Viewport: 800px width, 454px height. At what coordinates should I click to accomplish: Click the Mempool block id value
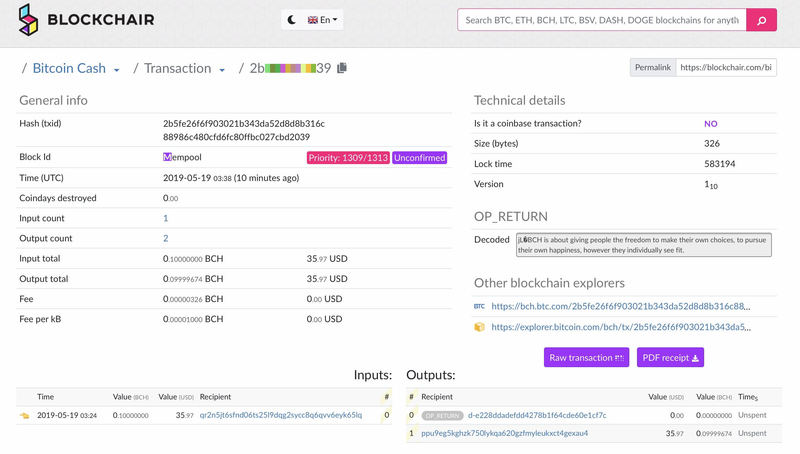(x=182, y=157)
